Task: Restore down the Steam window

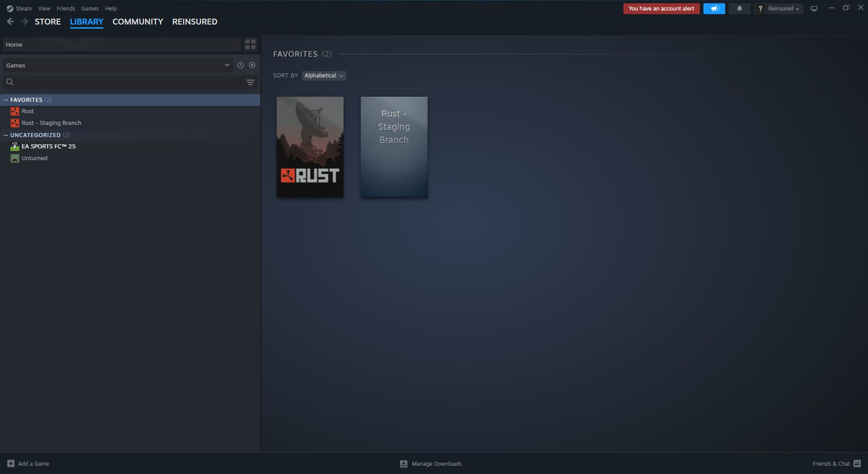Action: point(846,8)
